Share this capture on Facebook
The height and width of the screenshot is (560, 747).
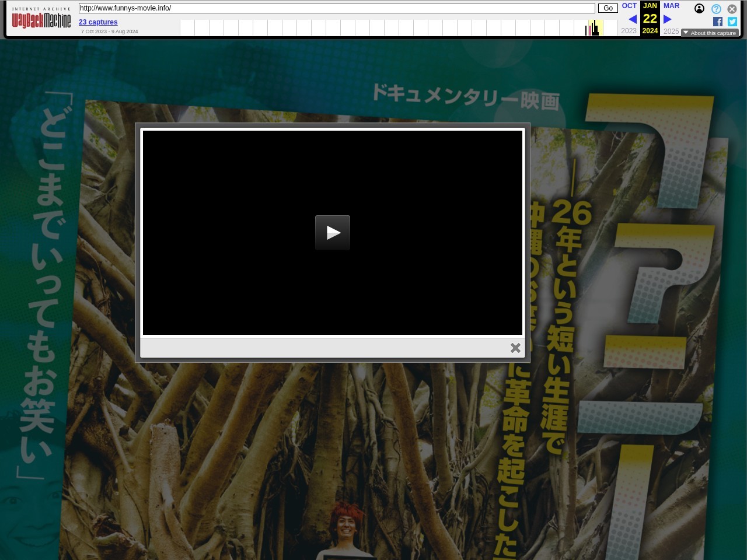(x=718, y=22)
